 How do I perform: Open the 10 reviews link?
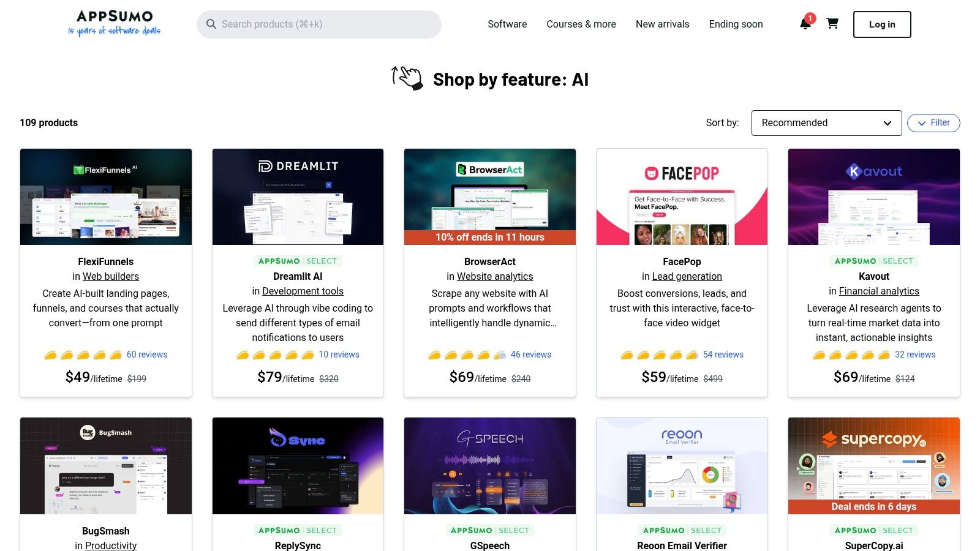click(x=339, y=354)
